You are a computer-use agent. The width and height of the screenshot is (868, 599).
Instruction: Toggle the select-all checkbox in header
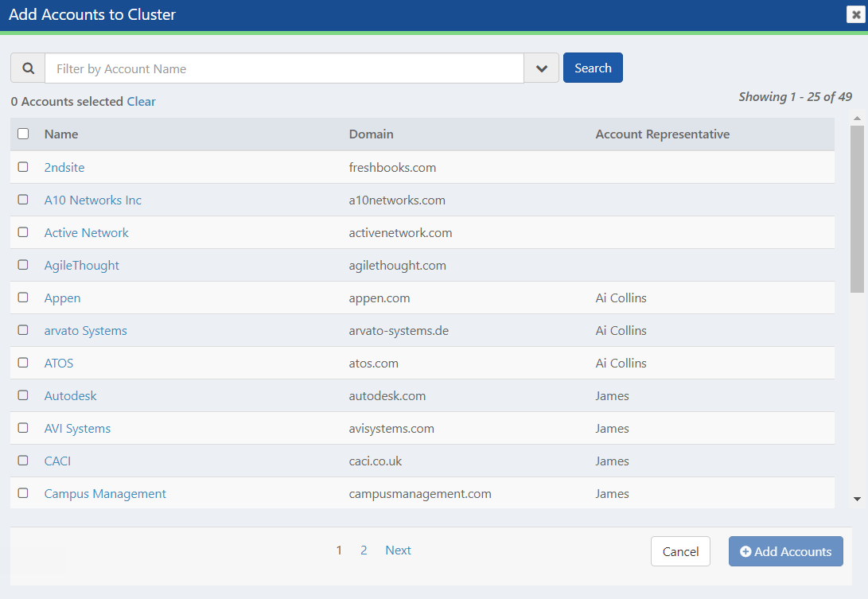click(x=23, y=134)
